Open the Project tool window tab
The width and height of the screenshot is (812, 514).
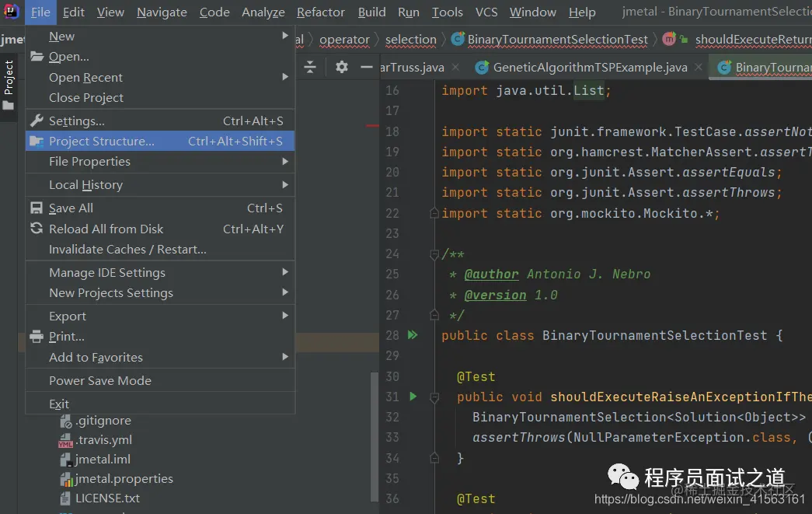[x=9, y=86]
